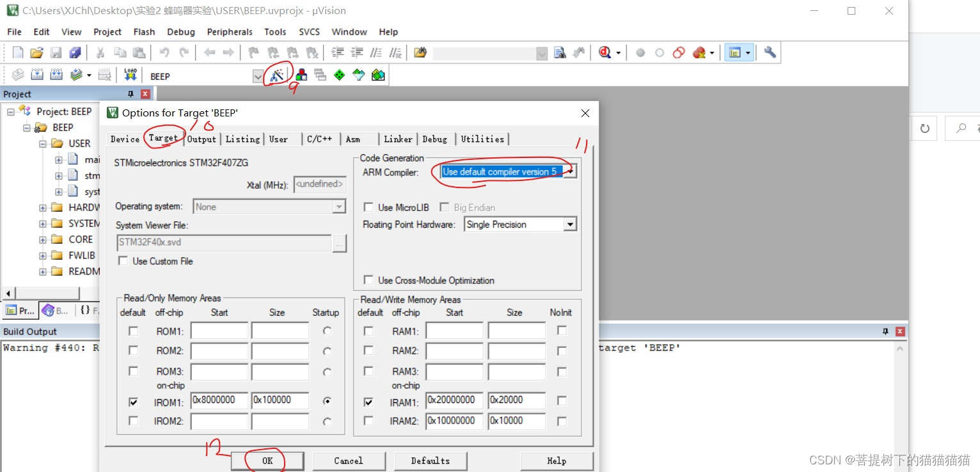Click the green Manage Run-Time Environment icon
The height and width of the screenshot is (472, 980).
[339, 75]
